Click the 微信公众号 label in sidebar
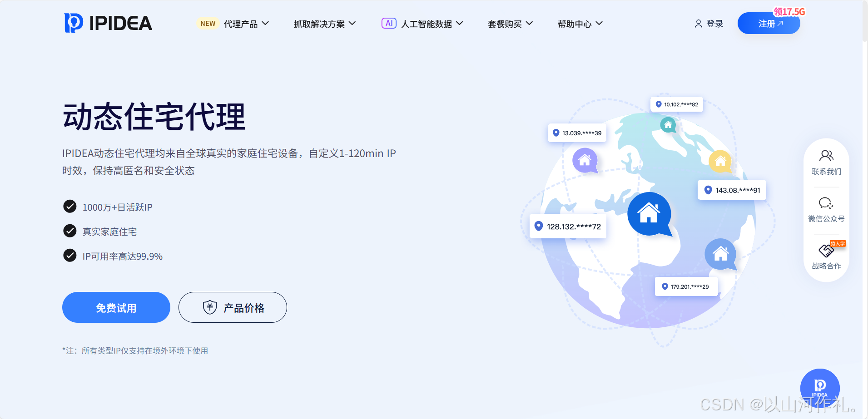This screenshot has height=419, width=868. tap(826, 219)
